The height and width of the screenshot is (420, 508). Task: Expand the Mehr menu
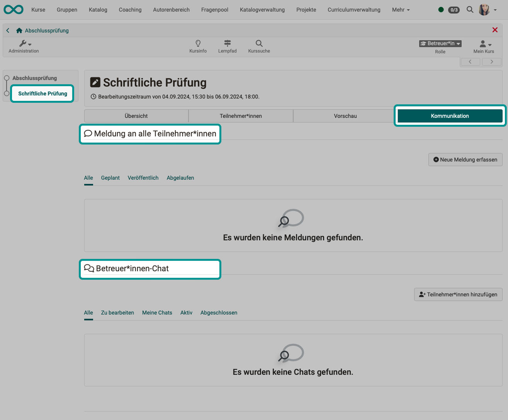(x=401, y=10)
